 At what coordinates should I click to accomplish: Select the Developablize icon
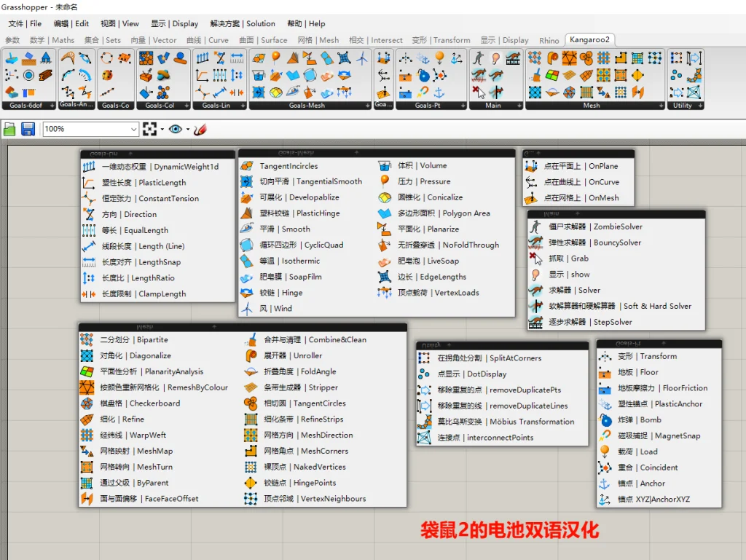(246, 197)
